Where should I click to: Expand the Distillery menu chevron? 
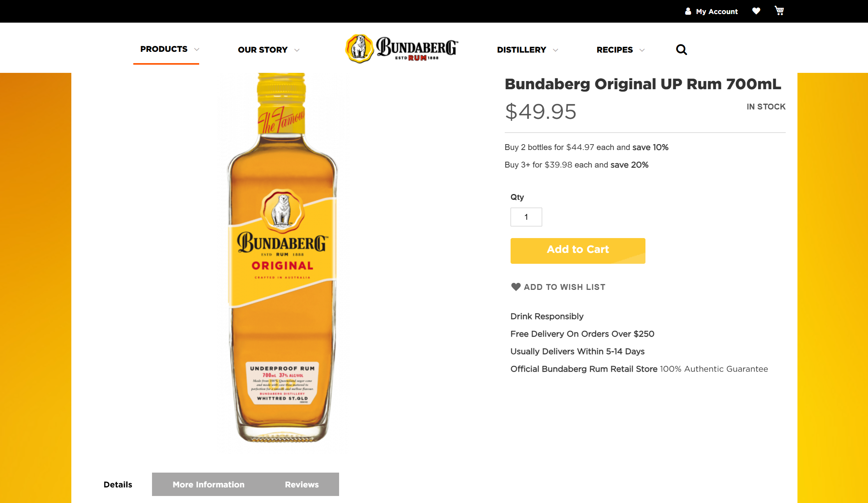point(555,50)
